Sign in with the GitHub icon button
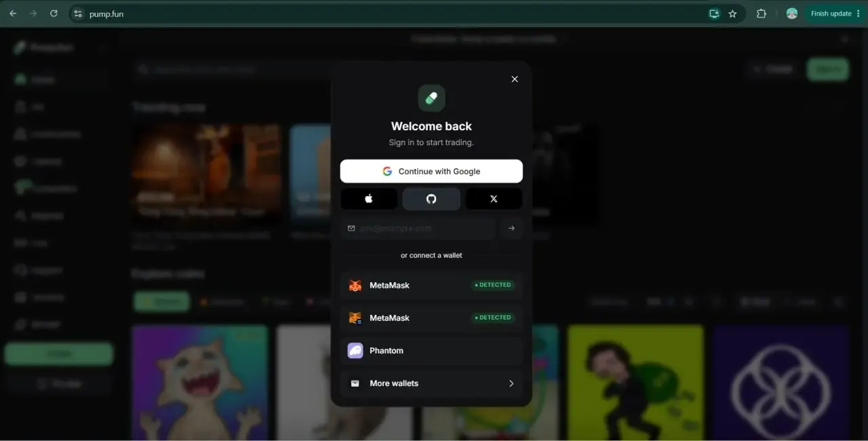 pyautogui.click(x=431, y=199)
